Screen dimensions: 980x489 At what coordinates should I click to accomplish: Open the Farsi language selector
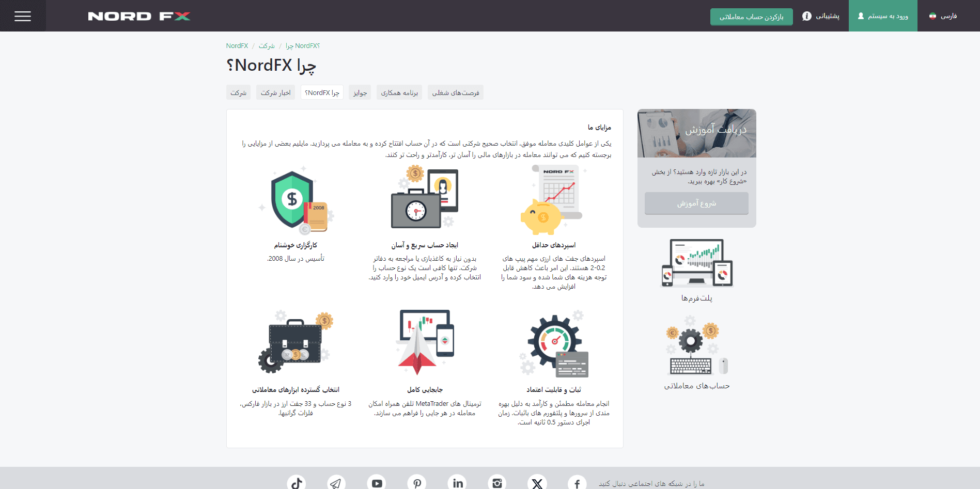point(943,16)
